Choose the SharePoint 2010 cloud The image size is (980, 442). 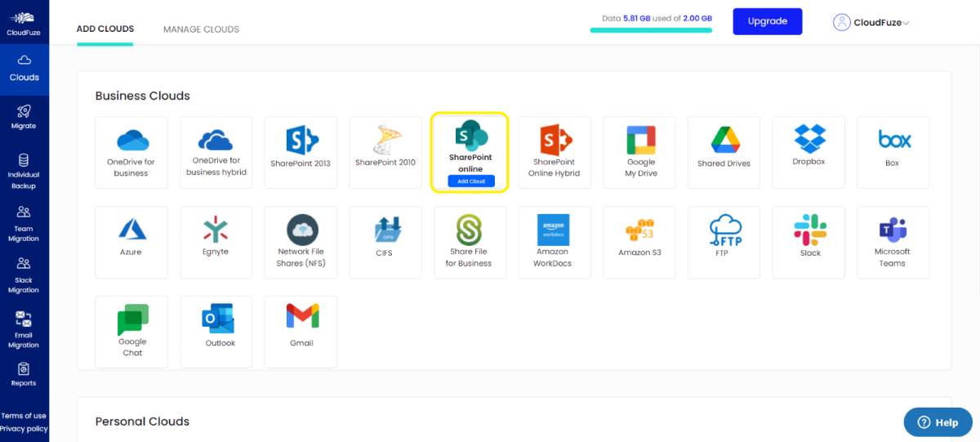click(x=385, y=152)
